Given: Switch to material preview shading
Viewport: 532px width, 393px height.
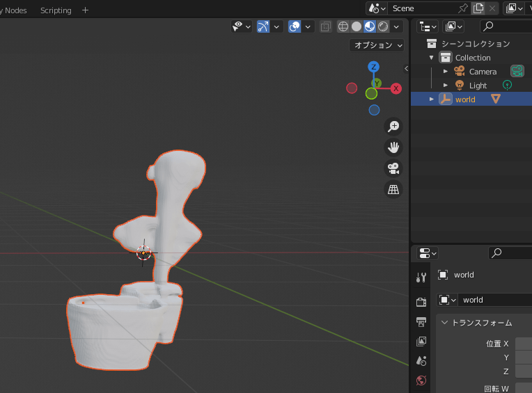Looking at the screenshot, I should pos(370,26).
